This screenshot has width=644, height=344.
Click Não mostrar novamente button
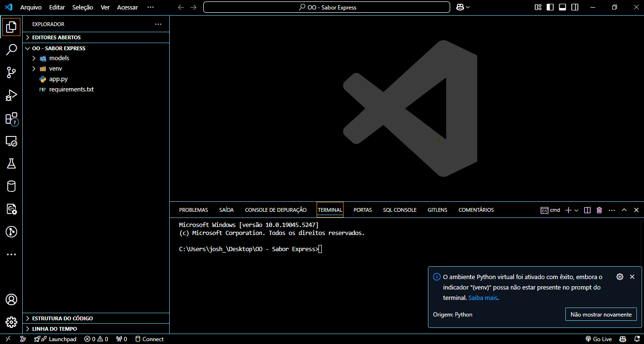[x=601, y=314]
